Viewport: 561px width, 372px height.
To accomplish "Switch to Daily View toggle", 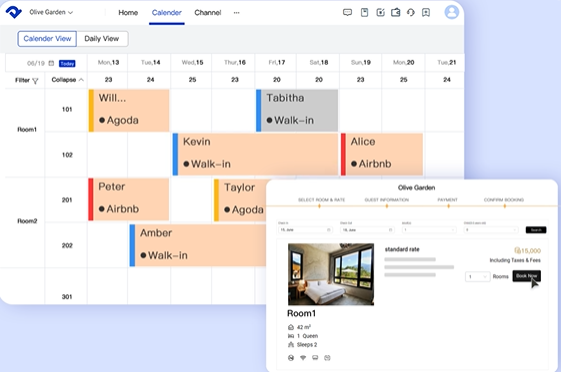I will (x=102, y=39).
